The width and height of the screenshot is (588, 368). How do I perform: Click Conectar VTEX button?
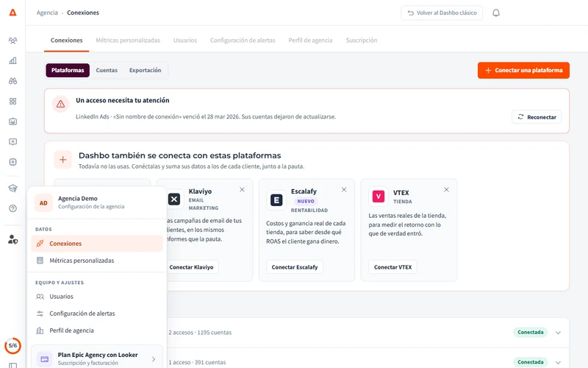point(392,267)
